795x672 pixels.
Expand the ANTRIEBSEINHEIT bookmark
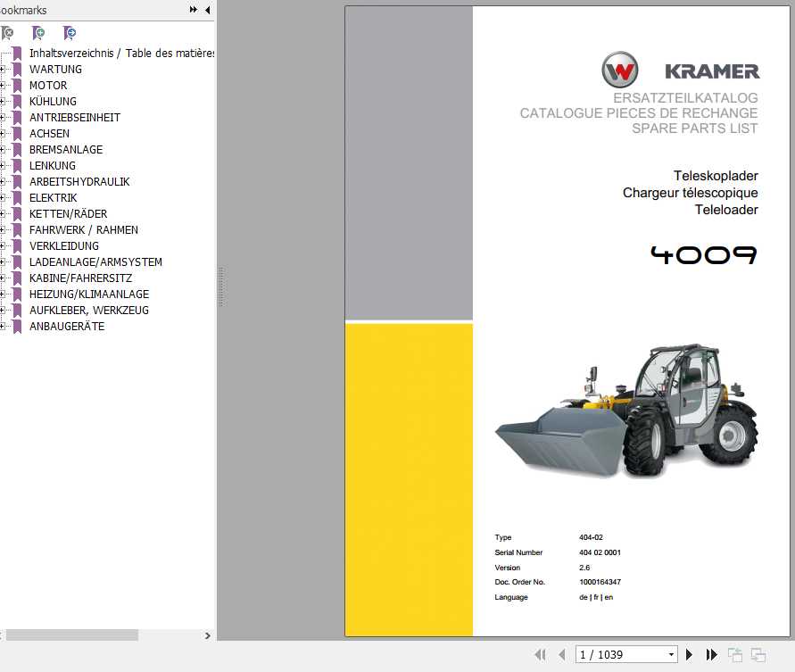click(3, 117)
